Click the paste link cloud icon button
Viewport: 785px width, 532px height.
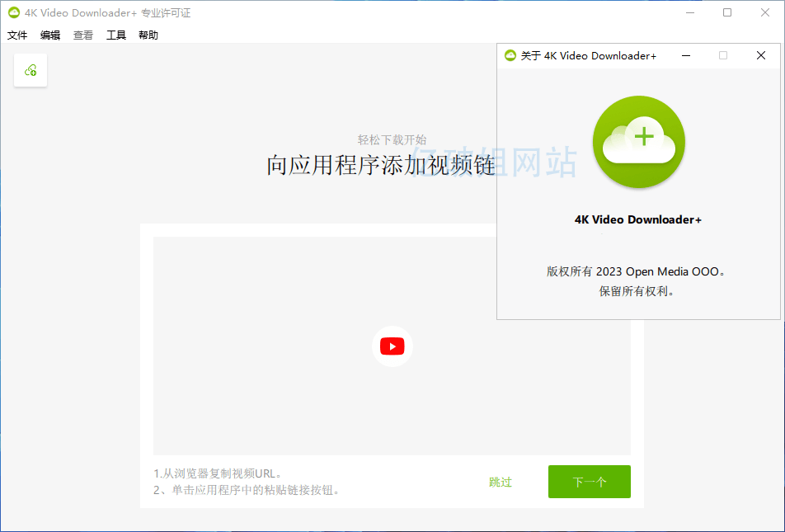click(x=31, y=70)
